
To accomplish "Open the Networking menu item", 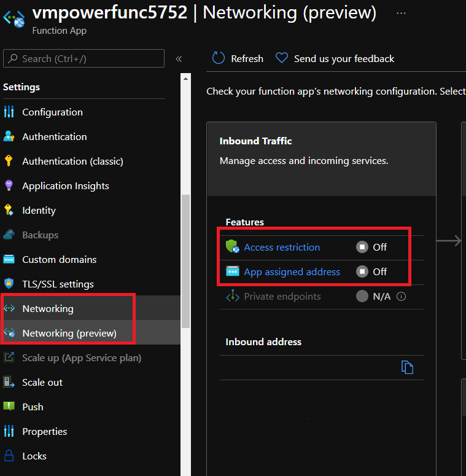I will [48, 309].
